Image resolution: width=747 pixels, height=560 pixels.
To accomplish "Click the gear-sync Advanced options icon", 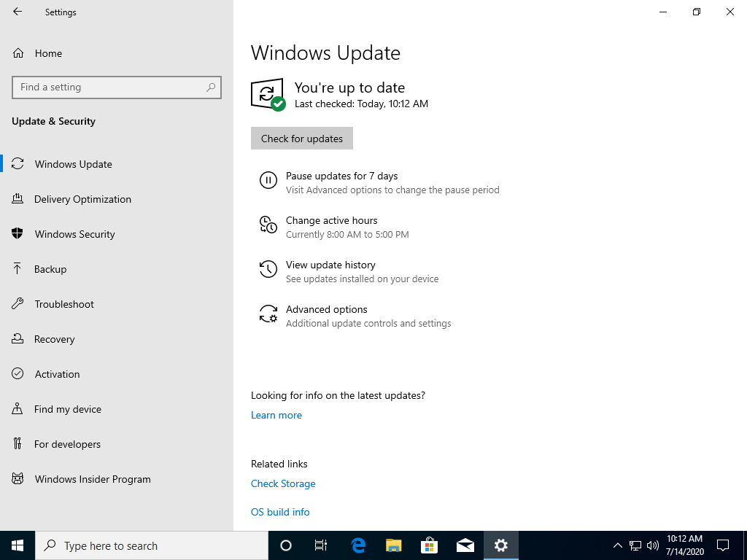I will point(268,314).
